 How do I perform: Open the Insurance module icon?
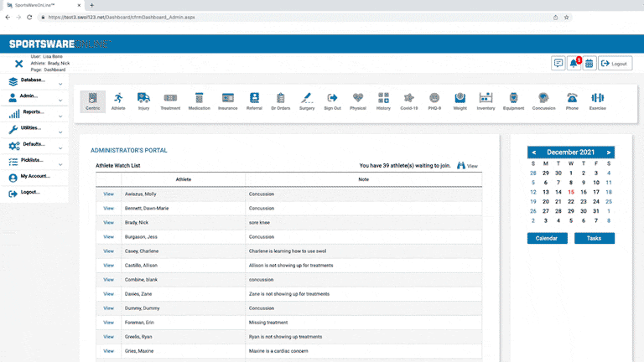point(227,101)
